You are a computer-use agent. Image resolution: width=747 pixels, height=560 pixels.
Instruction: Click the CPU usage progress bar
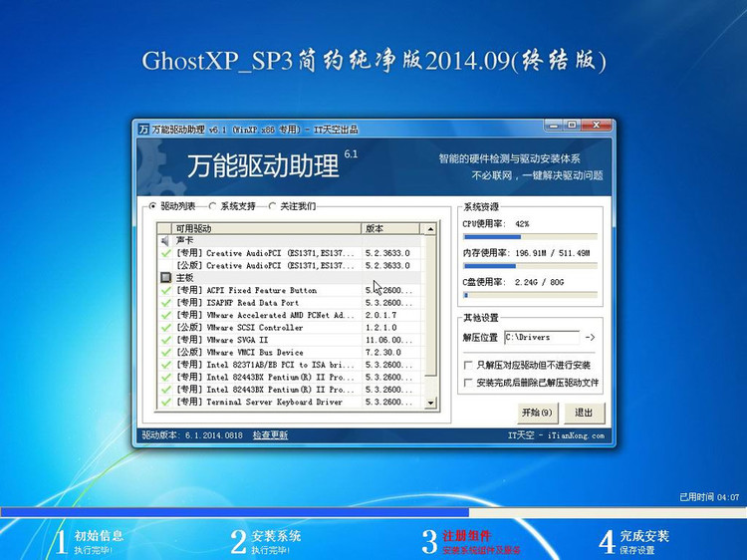(x=530, y=237)
